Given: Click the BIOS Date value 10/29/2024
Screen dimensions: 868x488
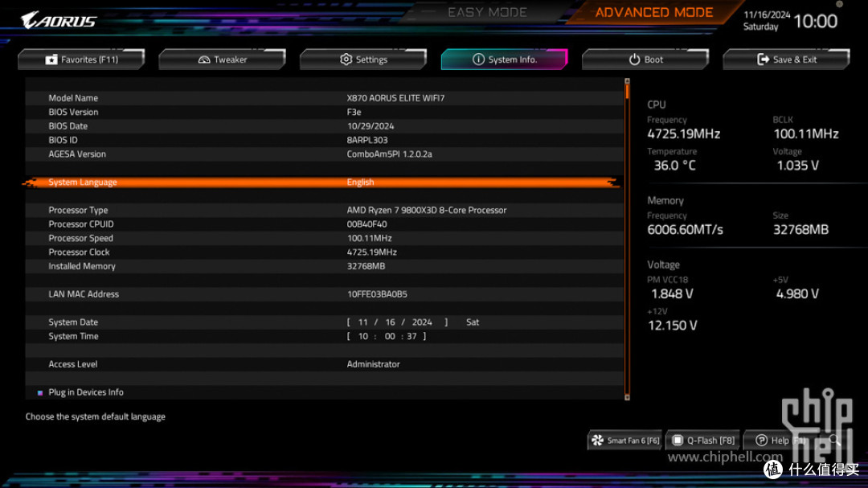Looking at the screenshot, I should (x=371, y=126).
